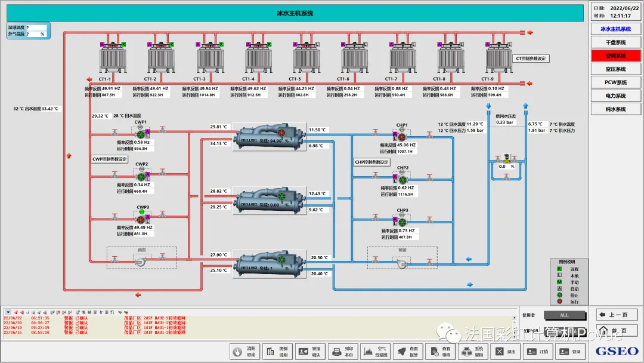Image resolution: width=644 pixels, height=363 pixels.
Task: Select the red 空调系统 highlighted button
Action: (x=615, y=56)
